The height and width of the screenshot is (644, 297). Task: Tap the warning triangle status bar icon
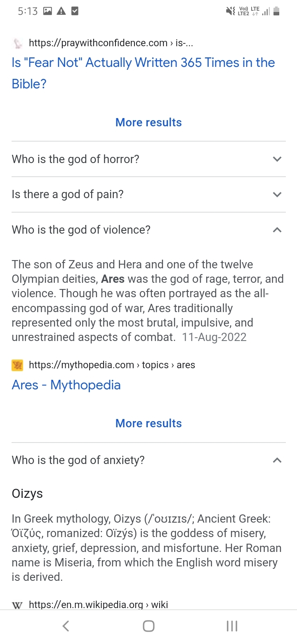[61, 12]
